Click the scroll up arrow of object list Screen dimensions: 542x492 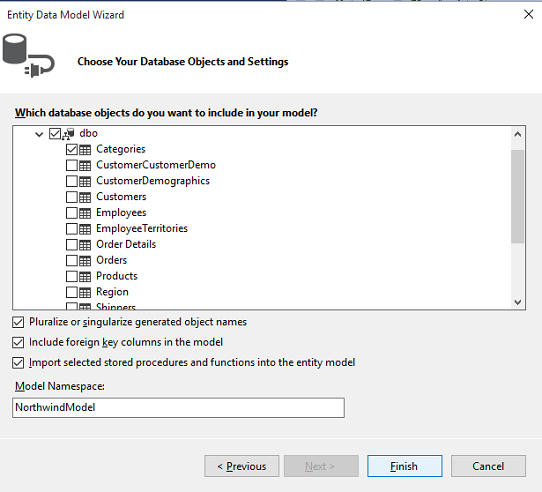pyautogui.click(x=518, y=134)
